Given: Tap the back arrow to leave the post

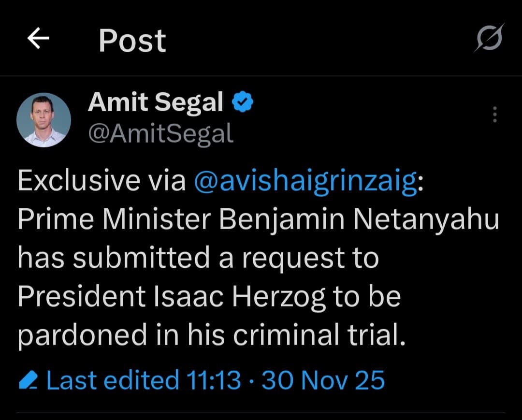Looking at the screenshot, I should click(x=39, y=40).
